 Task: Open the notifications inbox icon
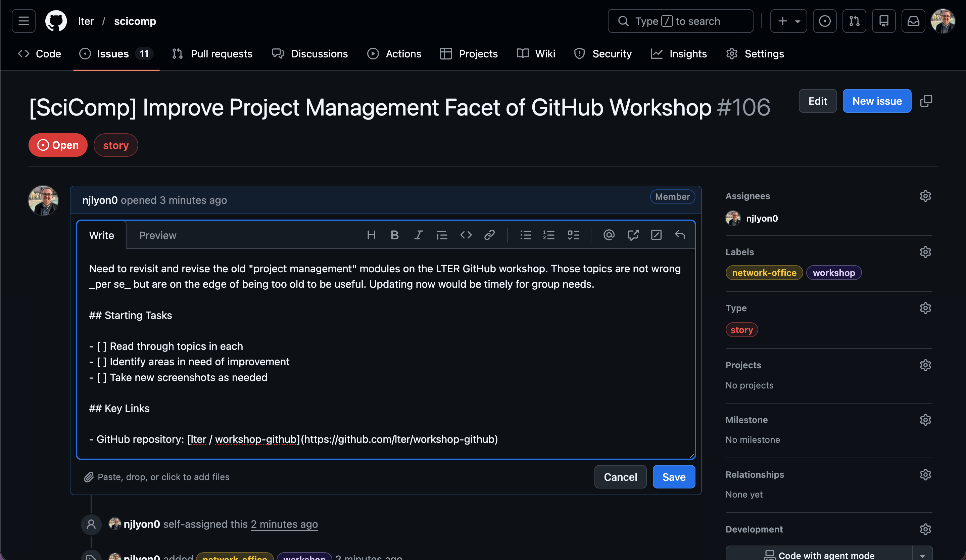point(913,21)
